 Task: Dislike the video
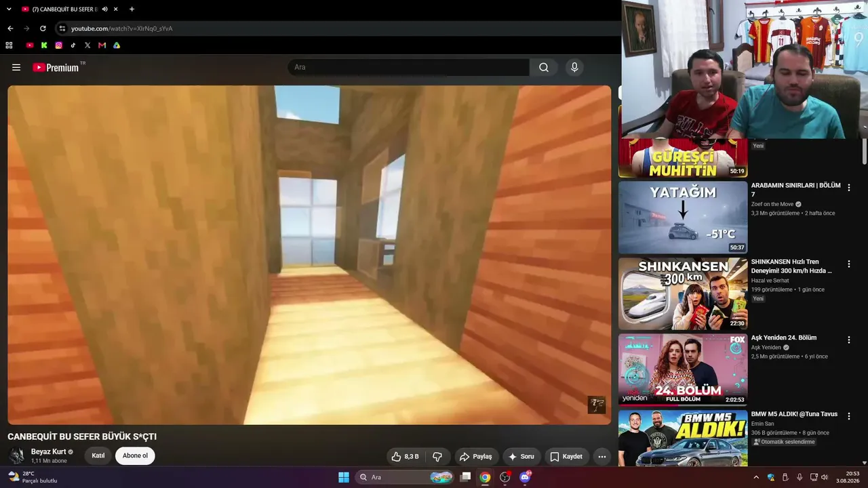(437, 456)
